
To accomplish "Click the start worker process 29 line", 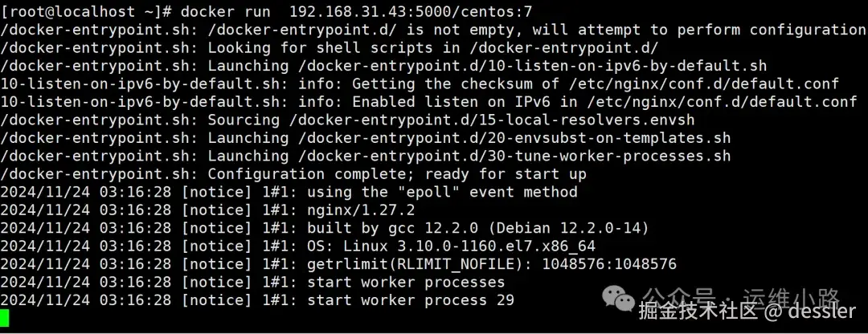I will [257, 300].
